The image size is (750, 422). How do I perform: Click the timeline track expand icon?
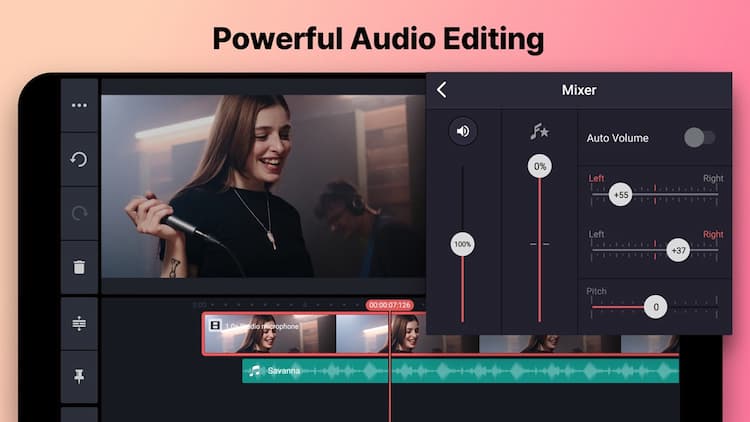pyautogui.click(x=79, y=323)
